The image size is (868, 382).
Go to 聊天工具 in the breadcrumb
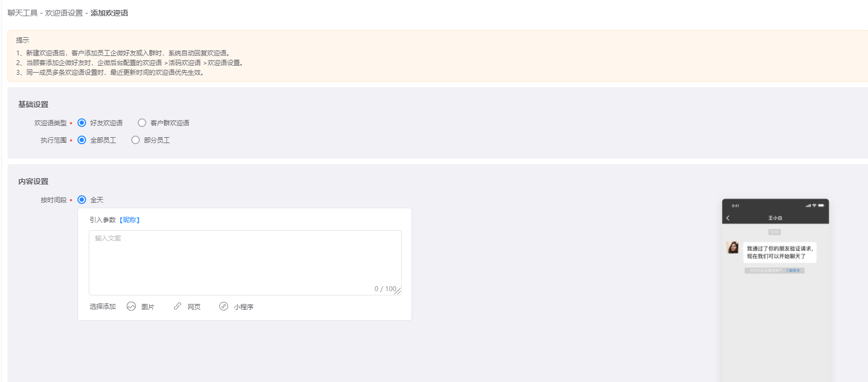23,13
